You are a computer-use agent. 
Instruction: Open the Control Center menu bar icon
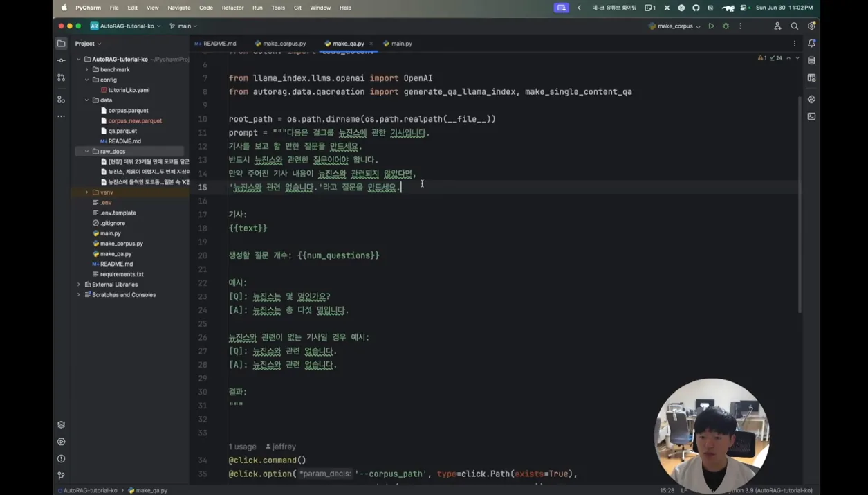pos(744,8)
